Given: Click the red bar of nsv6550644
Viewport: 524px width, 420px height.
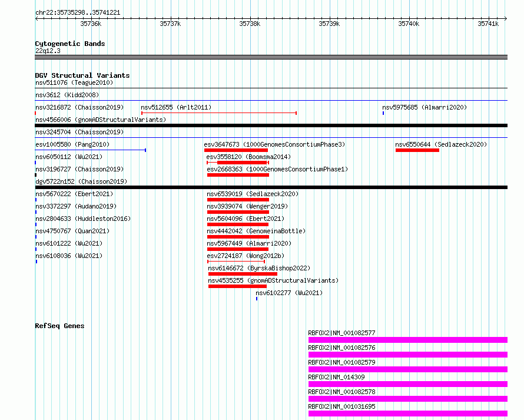Looking at the screenshot, I should tap(417, 150).
